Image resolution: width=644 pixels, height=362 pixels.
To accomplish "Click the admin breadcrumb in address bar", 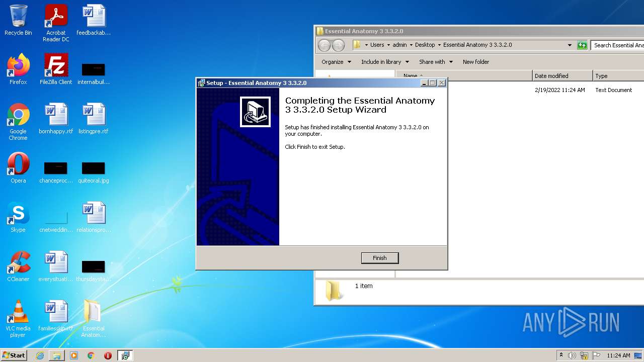I will [400, 45].
